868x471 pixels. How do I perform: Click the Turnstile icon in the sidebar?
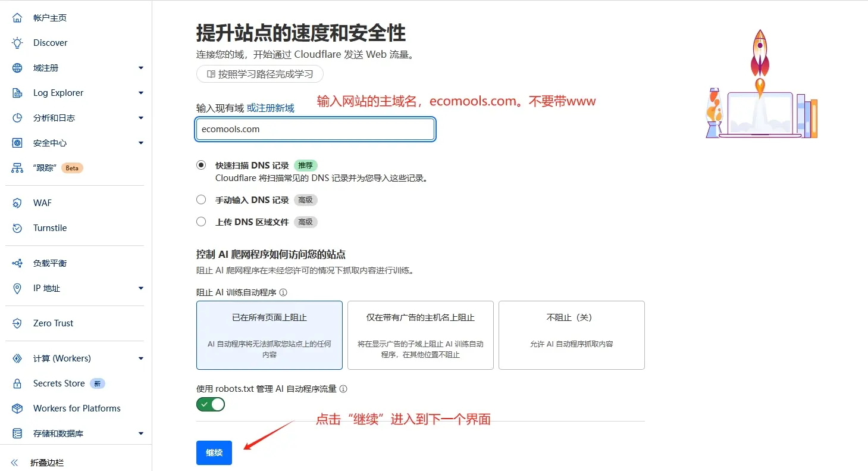(17, 228)
